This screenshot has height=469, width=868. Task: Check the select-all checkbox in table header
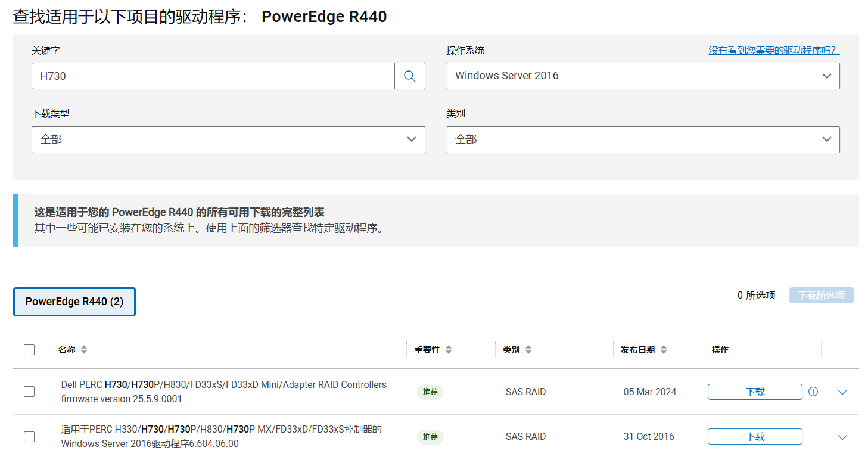tap(29, 350)
